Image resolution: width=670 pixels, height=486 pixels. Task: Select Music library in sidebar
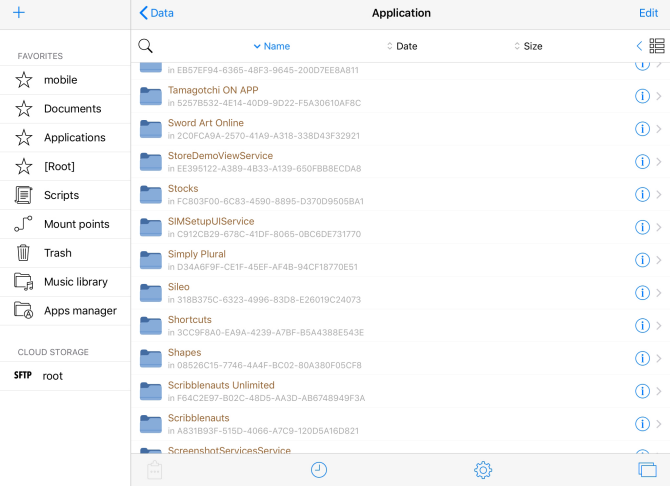pyautogui.click(x=76, y=282)
